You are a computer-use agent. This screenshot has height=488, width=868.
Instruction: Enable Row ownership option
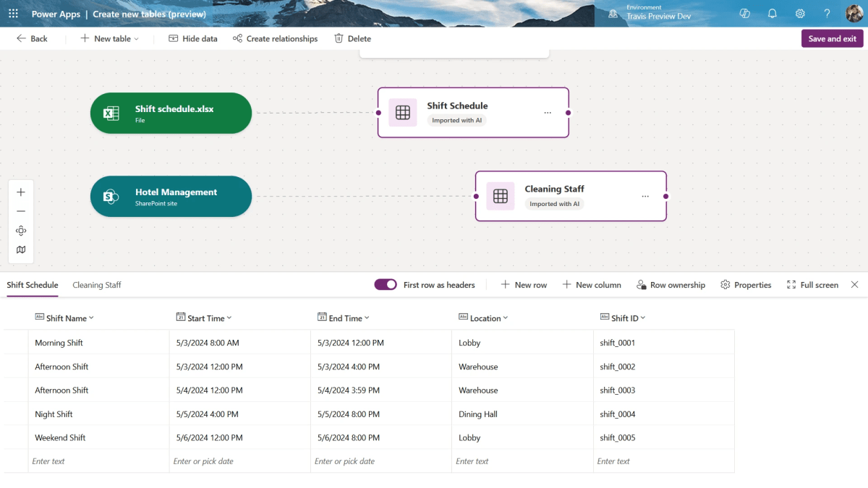pyautogui.click(x=670, y=285)
